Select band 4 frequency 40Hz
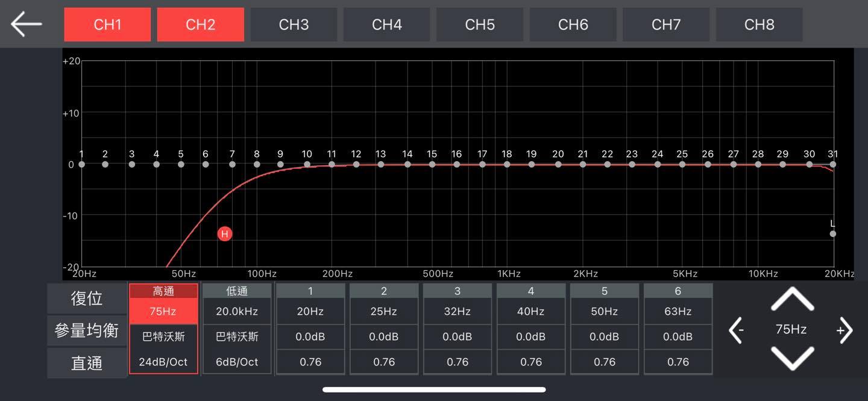The width and height of the screenshot is (868, 401). click(531, 312)
